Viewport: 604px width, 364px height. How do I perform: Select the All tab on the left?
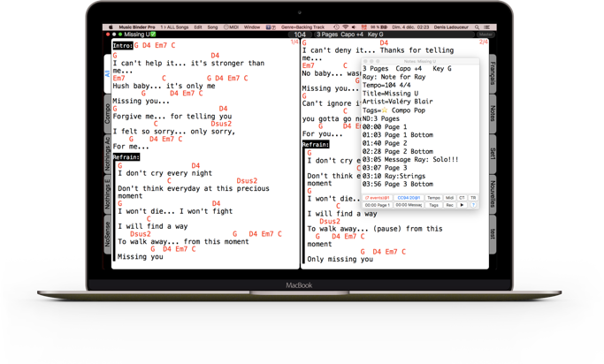pyautogui.click(x=108, y=73)
